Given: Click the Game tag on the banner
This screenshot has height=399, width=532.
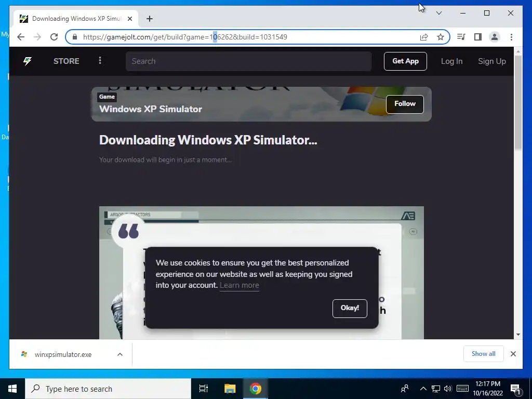Looking at the screenshot, I should pos(107,97).
